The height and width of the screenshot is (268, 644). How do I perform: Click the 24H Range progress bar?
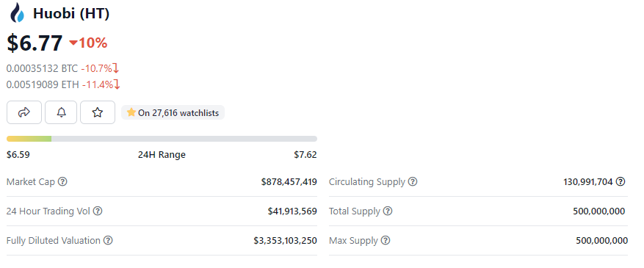[x=162, y=139]
